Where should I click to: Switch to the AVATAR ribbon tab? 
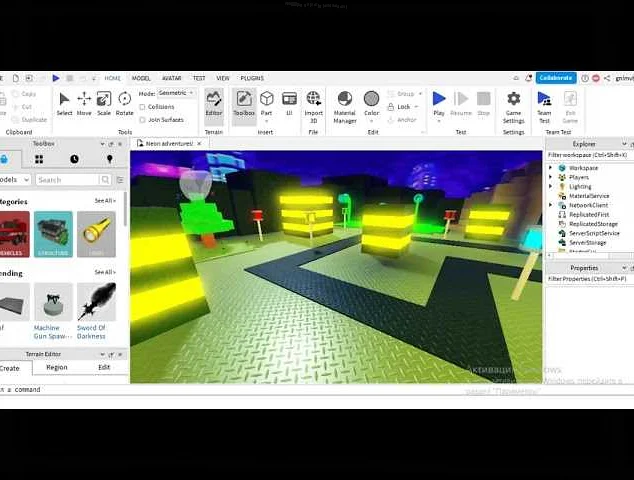point(171,78)
